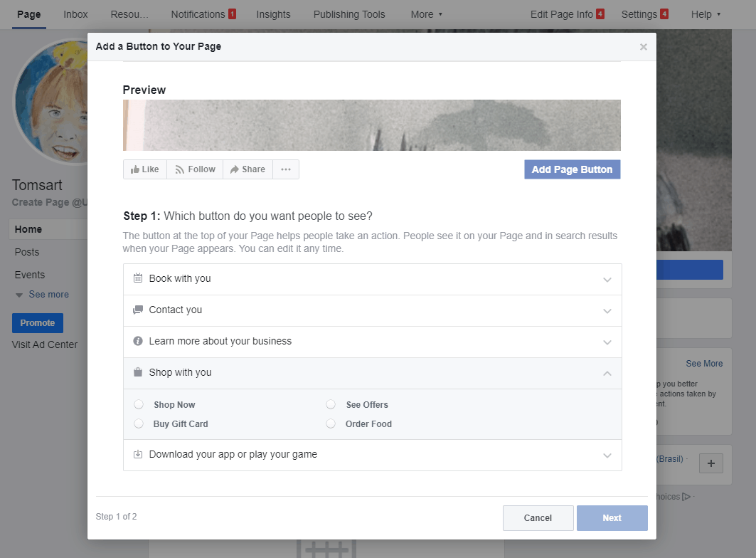The width and height of the screenshot is (756, 558).
Task: Select Home in the left sidebar
Action: (x=48, y=229)
